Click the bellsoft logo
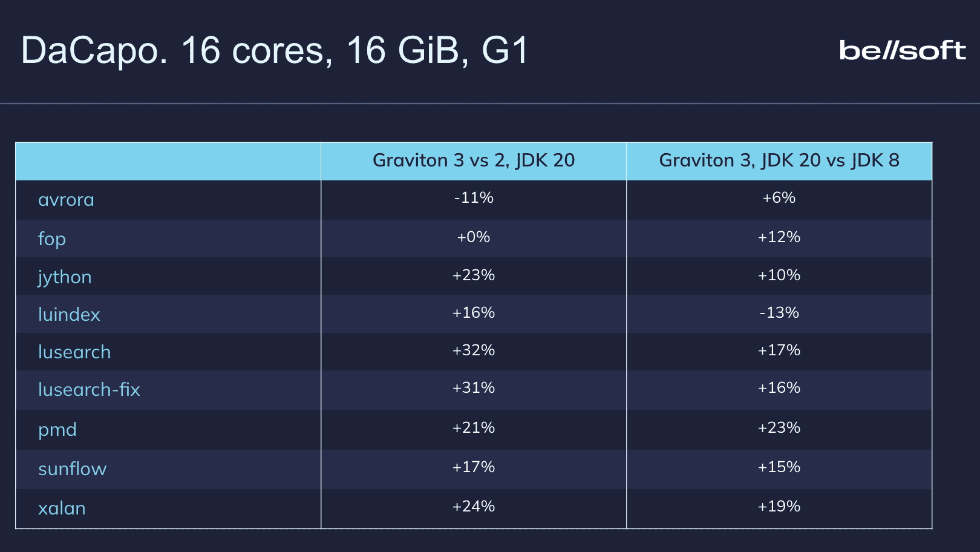This screenshot has width=980, height=552. [902, 51]
